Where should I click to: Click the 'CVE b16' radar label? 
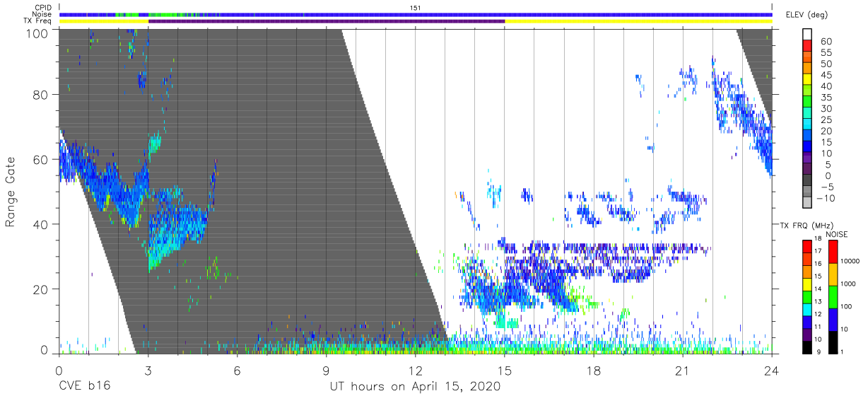coord(84,387)
